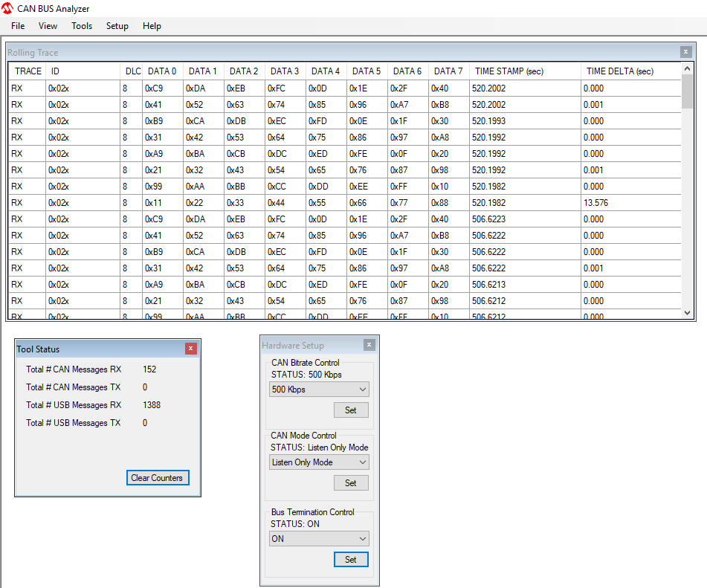Image resolution: width=707 pixels, height=588 pixels.
Task: Click Set under Bus Termination Control
Action: click(x=350, y=560)
